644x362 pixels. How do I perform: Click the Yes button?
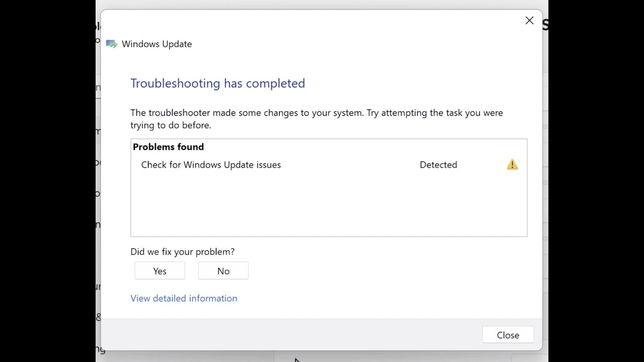159,271
